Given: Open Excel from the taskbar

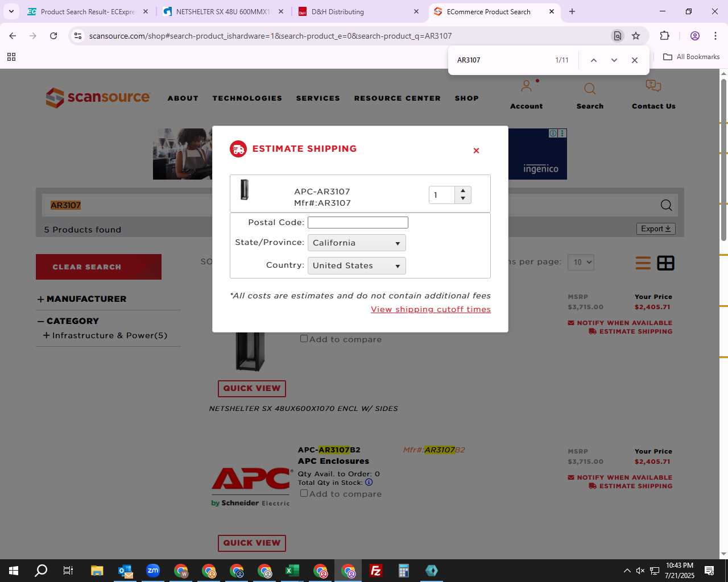Looking at the screenshot, I should (292, 571).
